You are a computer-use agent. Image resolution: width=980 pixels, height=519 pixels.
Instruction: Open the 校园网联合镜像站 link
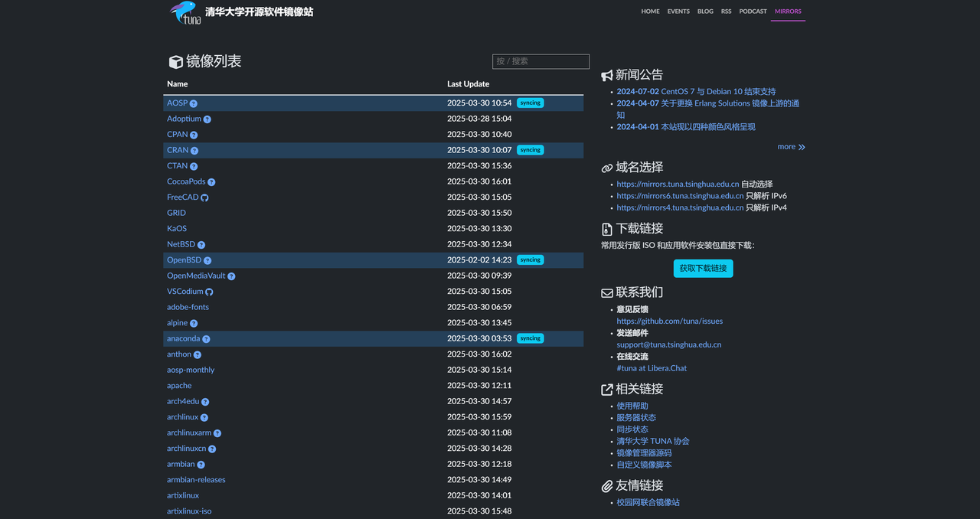coord(648,503)
